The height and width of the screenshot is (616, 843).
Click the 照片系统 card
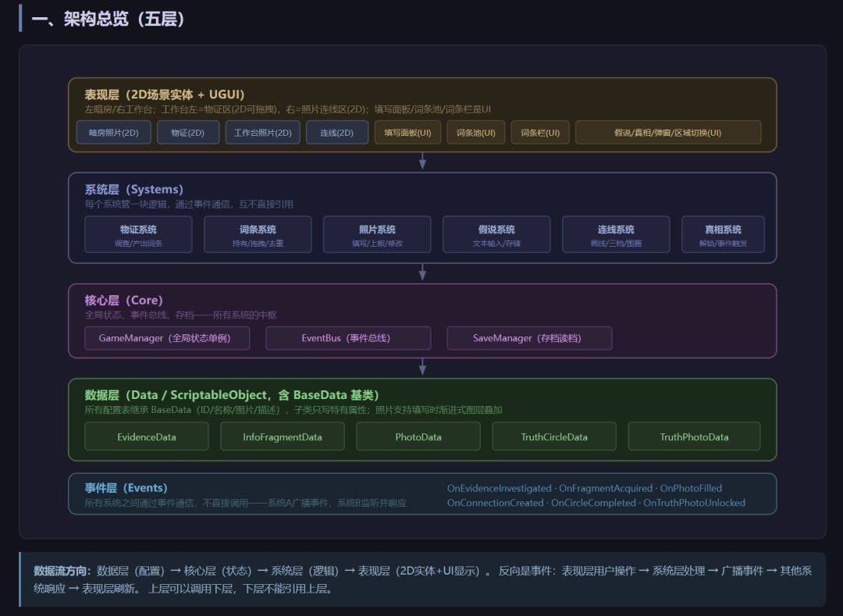pos(377,234)
